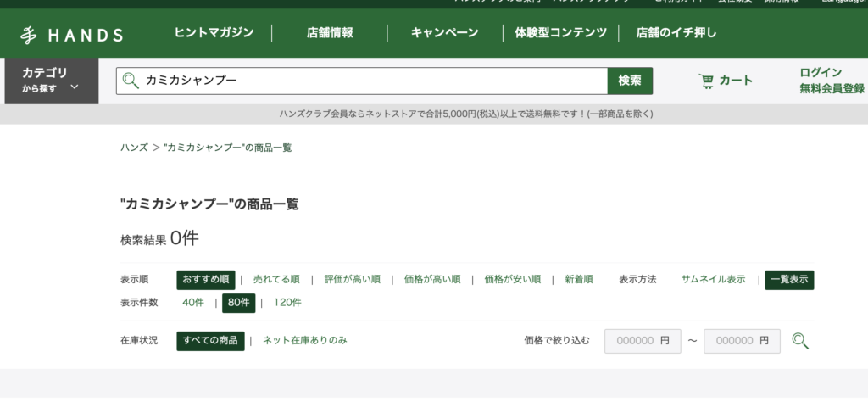
Task: Focus the search field containing カミカシャンプー
Action: 362,81
